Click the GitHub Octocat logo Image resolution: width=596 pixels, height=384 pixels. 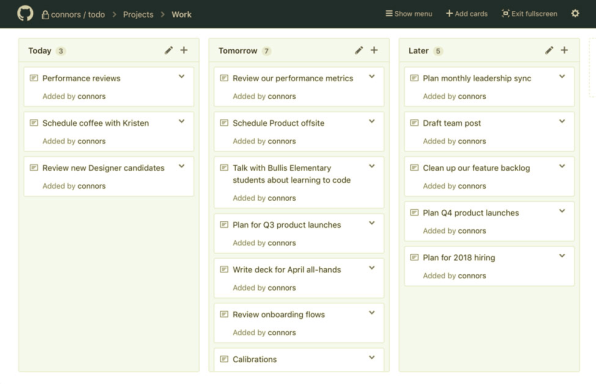click(25, 14)
